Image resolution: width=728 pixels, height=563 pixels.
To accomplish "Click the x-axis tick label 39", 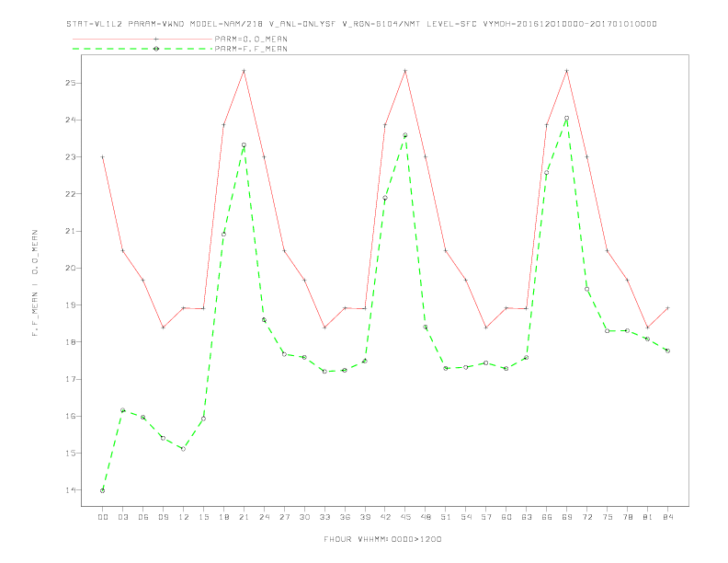I will (365, 517).
